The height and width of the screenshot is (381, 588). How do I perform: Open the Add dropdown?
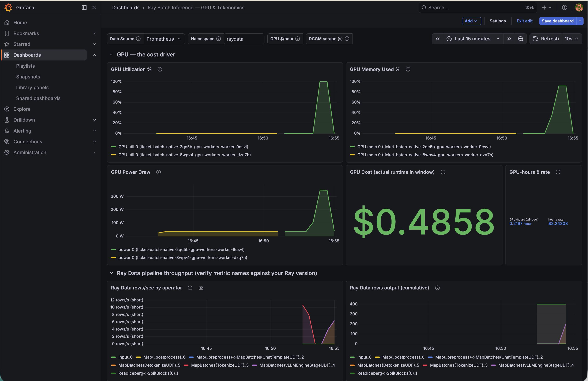(471, 21)
